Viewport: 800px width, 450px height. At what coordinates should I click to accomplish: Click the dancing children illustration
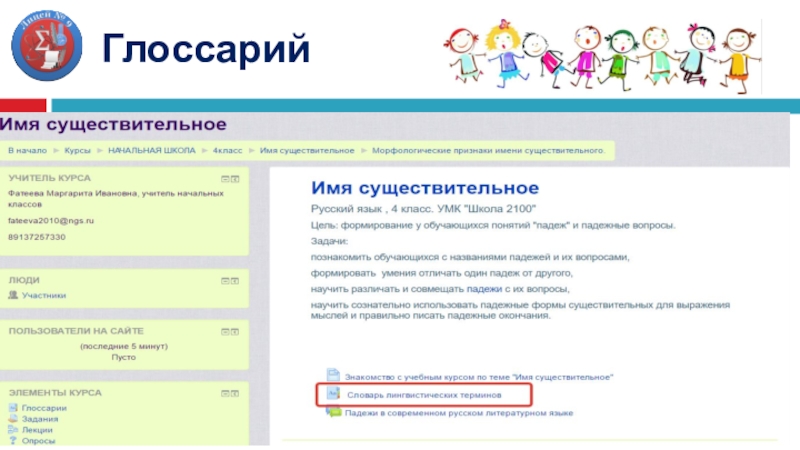(x=602, y=55)
